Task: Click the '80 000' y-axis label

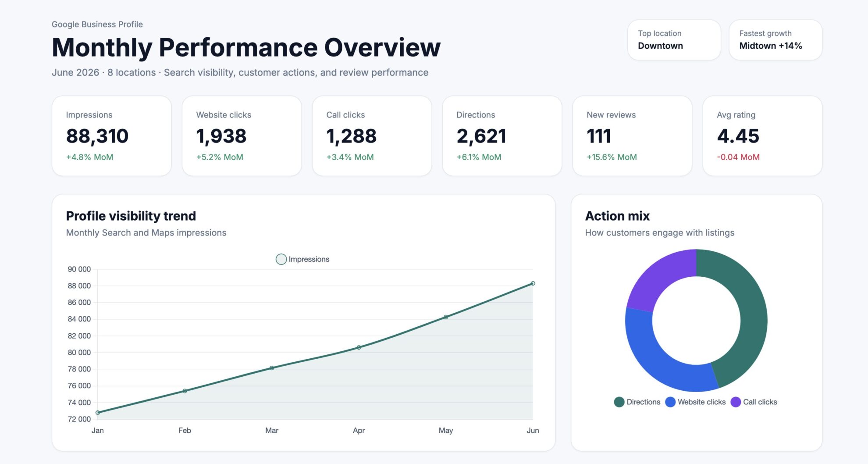Action: 79,353
